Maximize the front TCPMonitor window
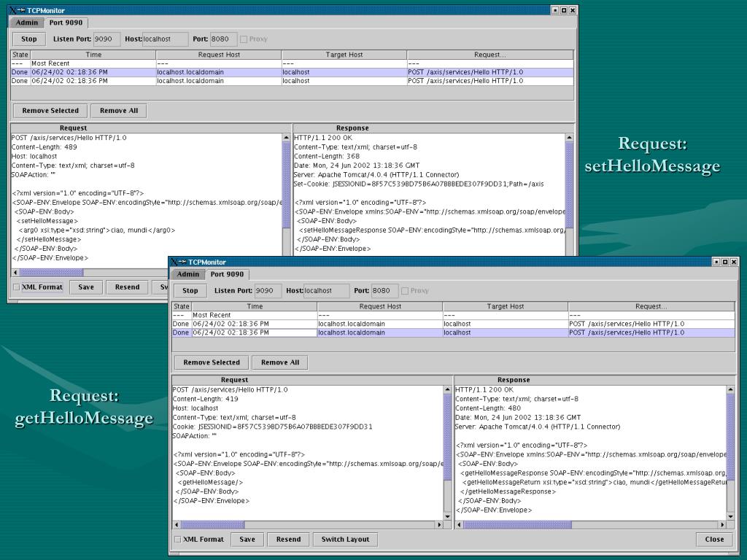747x560 pixels. point(725,262)
